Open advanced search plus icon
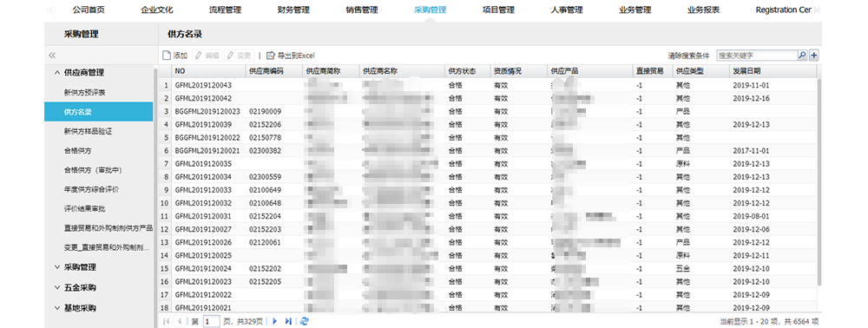 (814, 56)
